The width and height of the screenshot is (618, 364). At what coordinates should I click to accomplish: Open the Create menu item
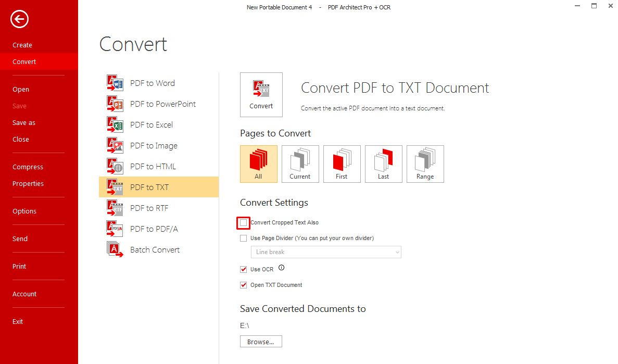pyautogui.click(x=22, y=45)
